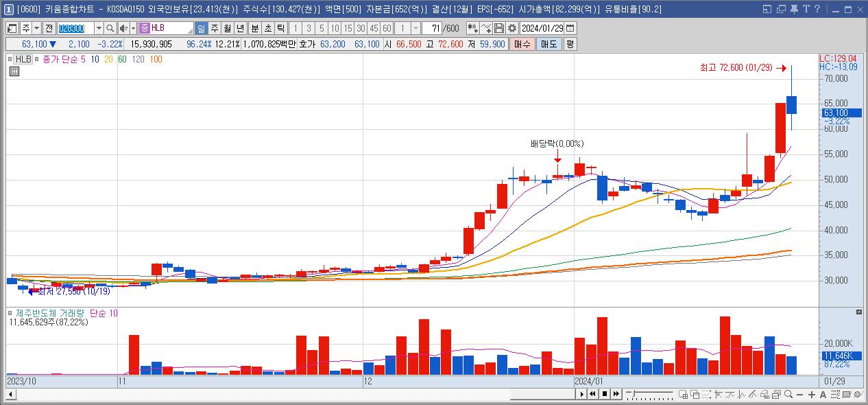Click the add indicator line icon
The height and width of the screenshot is (405, 868).
(486, 28)
